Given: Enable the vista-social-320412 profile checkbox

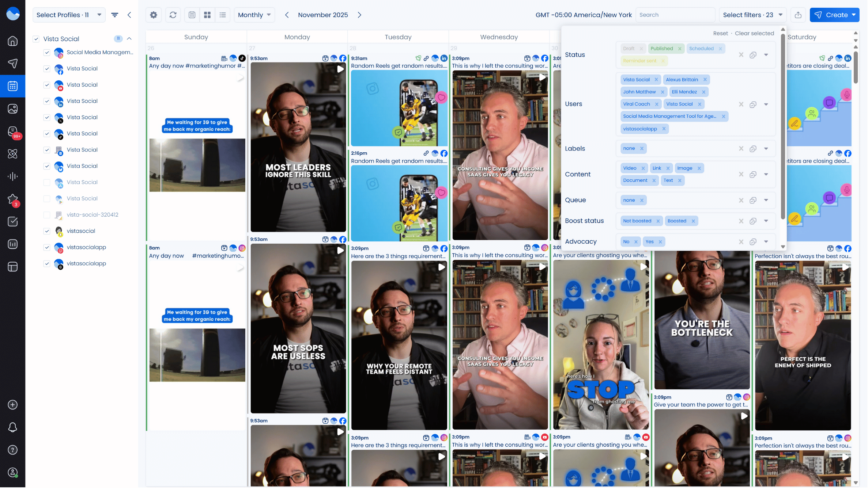Looking at the screenshot, I should [x=47, y=215].
